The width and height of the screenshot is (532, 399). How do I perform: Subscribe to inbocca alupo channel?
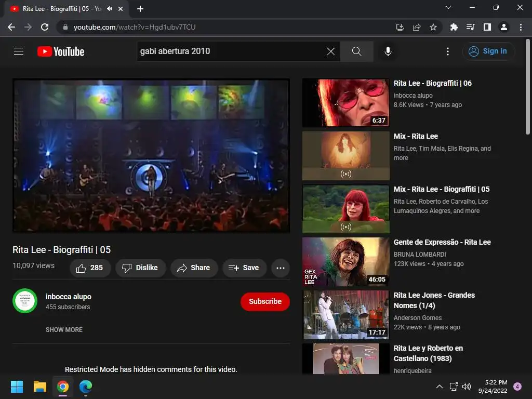[x=265, y=301]
